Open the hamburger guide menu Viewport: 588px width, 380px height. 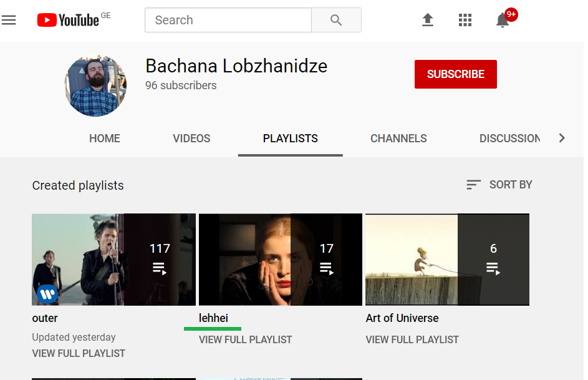[9, 20]
